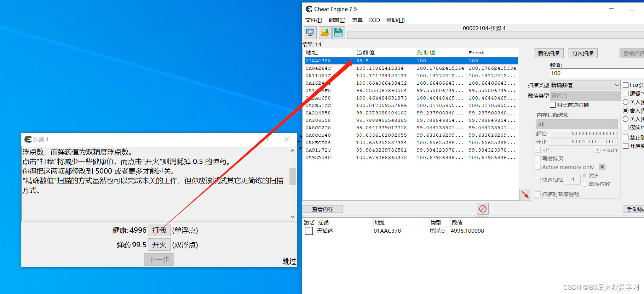Open the 数值类型 dropdown
The image size is (644, 294).
pos(585,96)
